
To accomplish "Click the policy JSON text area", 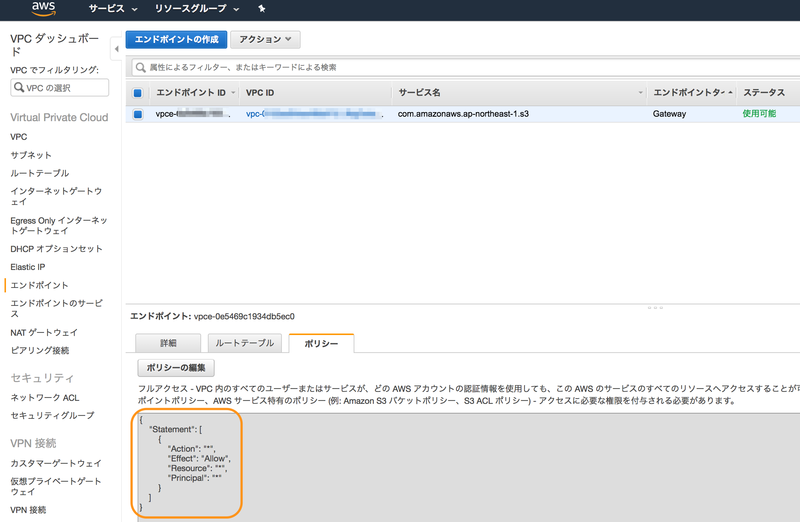I will (x=468, y=467).
